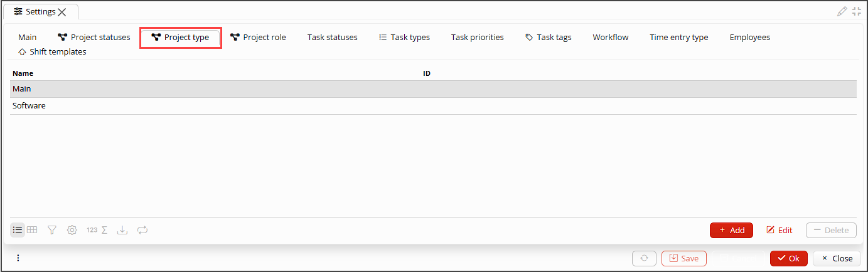This screenshot has width=868, height=272.
Task: Open grid settings gear icon
Action: (x=72, y=230)
